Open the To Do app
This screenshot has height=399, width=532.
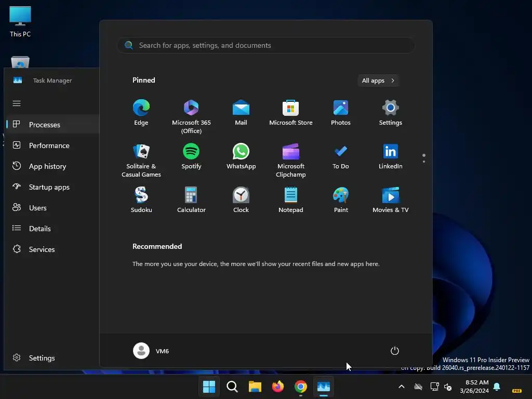[341, 156]
